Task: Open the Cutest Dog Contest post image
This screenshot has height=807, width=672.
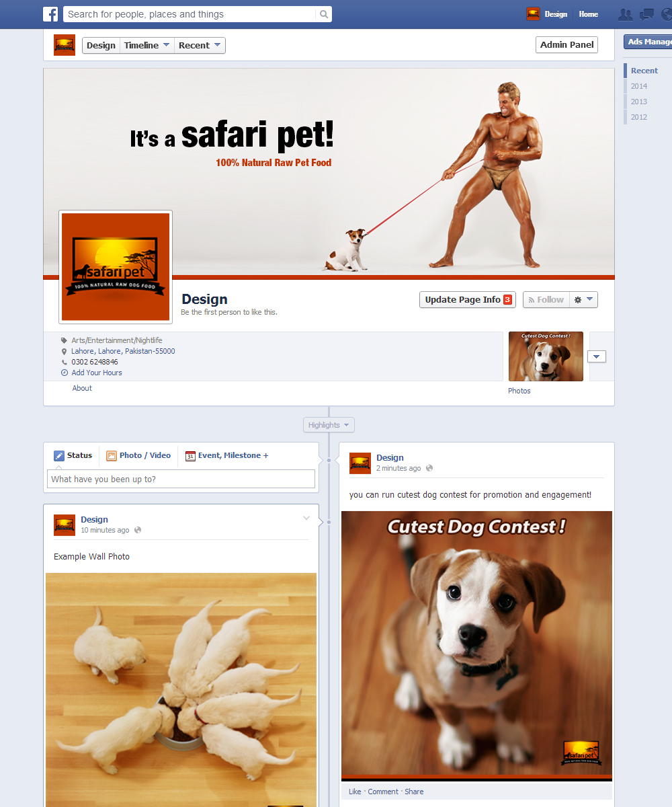Action: point(476,646)
